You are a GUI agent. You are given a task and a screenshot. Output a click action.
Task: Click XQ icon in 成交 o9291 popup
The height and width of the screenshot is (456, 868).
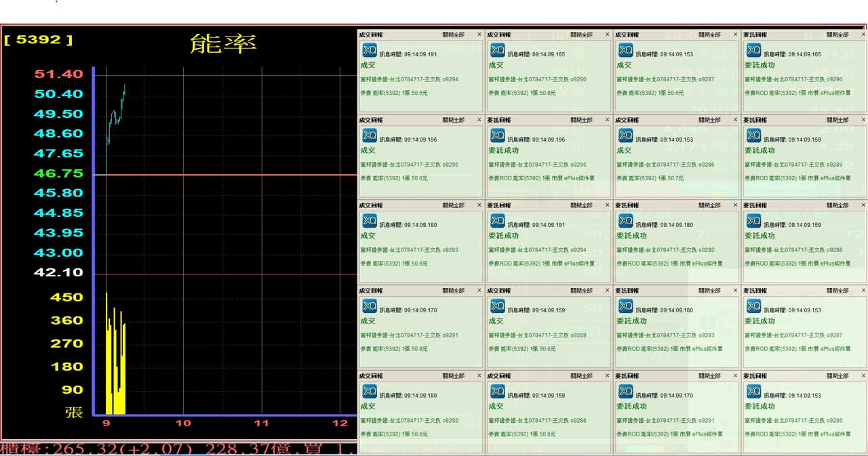[x=370, y=306]
